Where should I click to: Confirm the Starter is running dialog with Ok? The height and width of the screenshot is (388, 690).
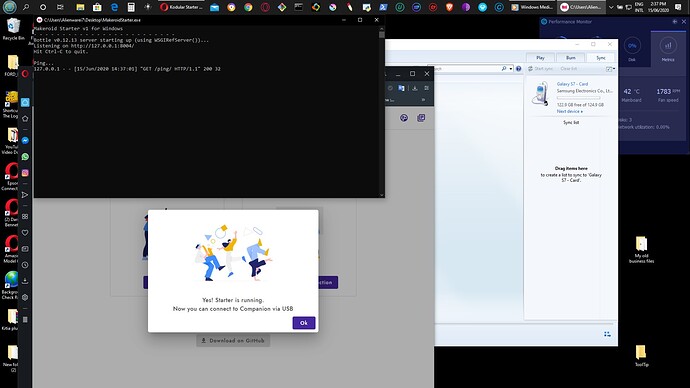click(x=304, y=323)
